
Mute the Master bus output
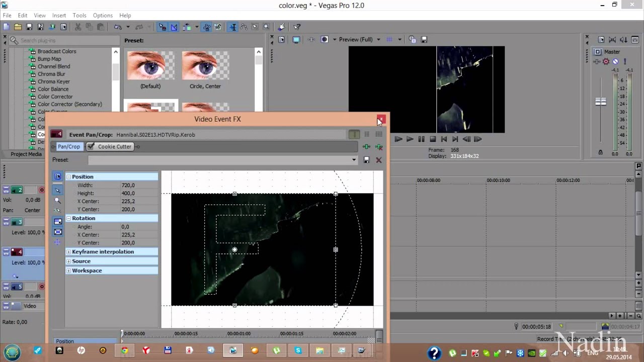click(615, 61)
